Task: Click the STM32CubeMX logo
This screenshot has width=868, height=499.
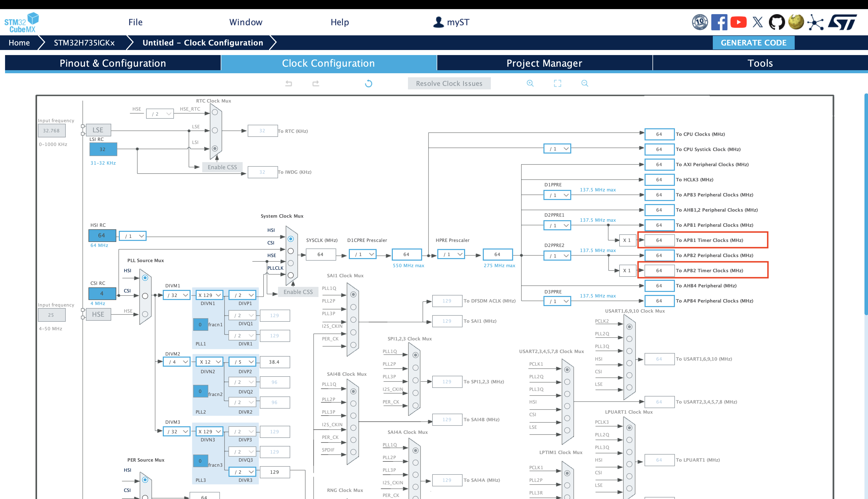Action: [x=21, y=22]
